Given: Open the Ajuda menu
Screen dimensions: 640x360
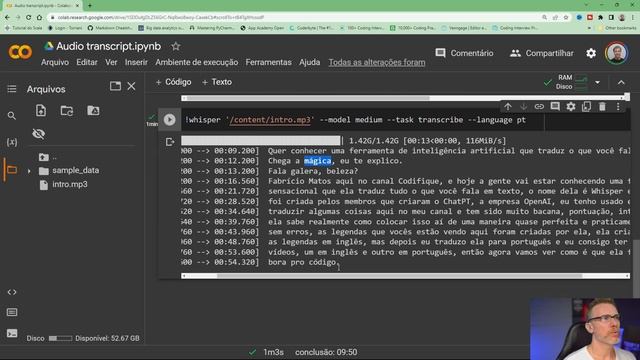Looking at the screenshot, I should [309, 62].
